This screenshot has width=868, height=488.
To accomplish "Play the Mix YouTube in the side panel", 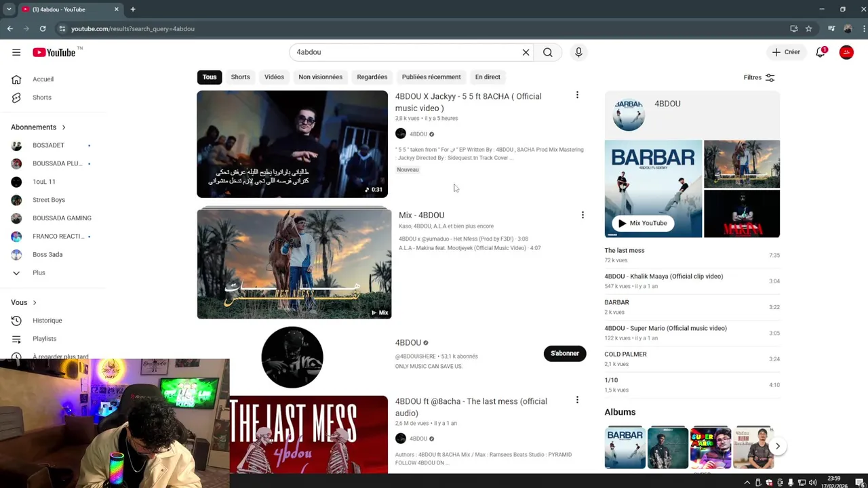I will (643, 223).
